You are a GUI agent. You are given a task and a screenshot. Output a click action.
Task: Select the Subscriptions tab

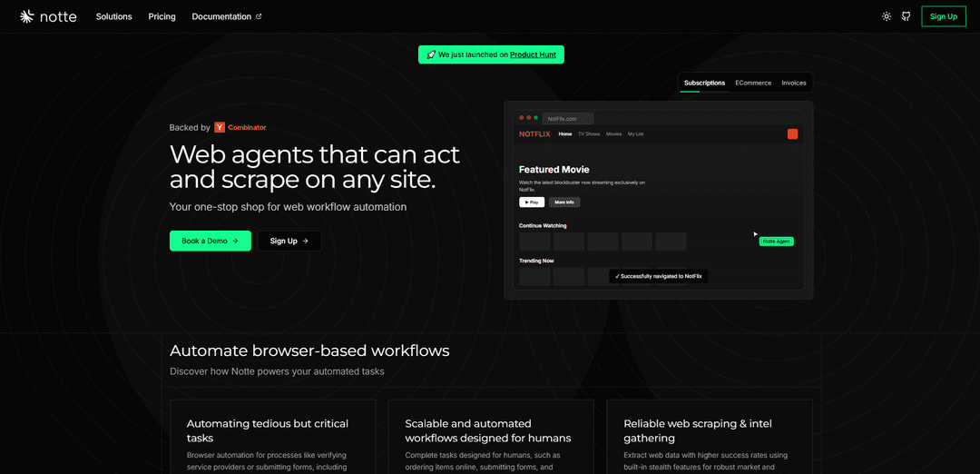pyautogui.click(x=704, y=83)
